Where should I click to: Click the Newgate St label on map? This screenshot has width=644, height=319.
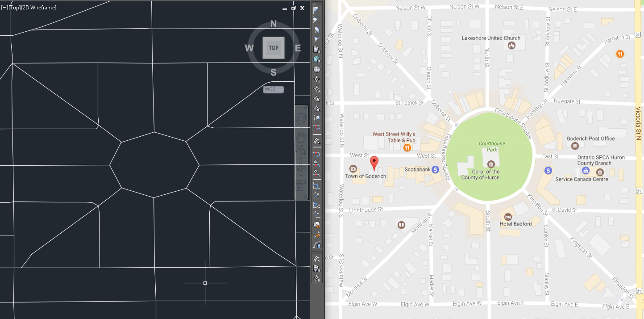coord(567,101)
